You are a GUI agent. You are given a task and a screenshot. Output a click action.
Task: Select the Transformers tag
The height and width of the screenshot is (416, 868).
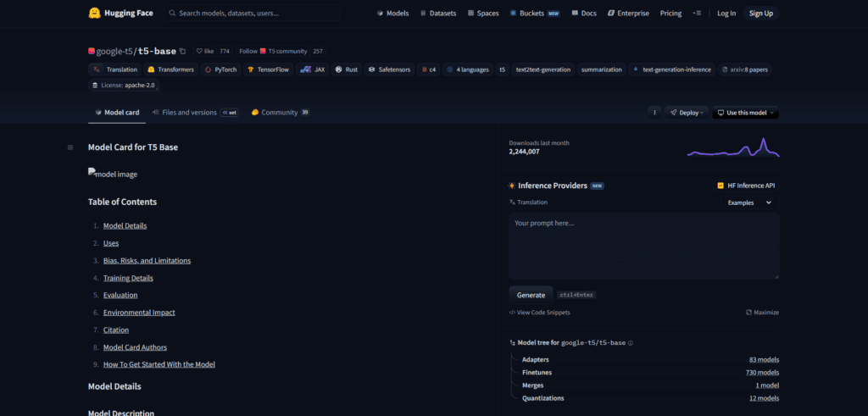[x=170, y=69]
